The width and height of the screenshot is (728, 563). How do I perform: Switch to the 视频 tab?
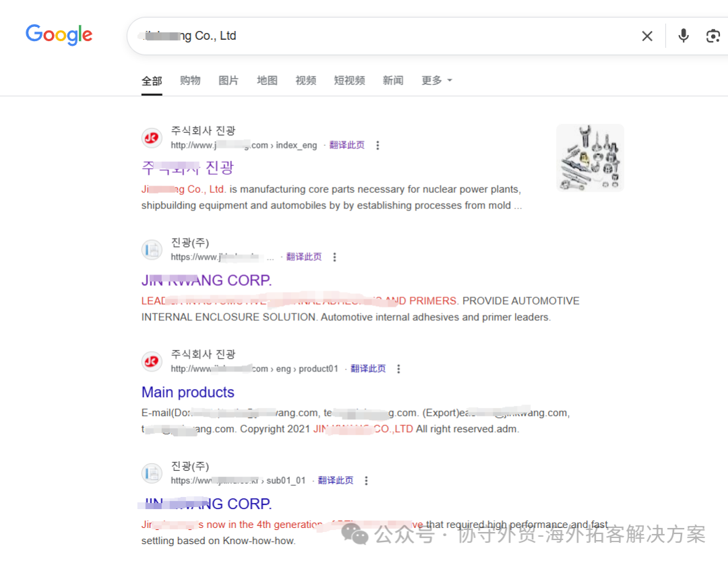(x=306, y=80)
